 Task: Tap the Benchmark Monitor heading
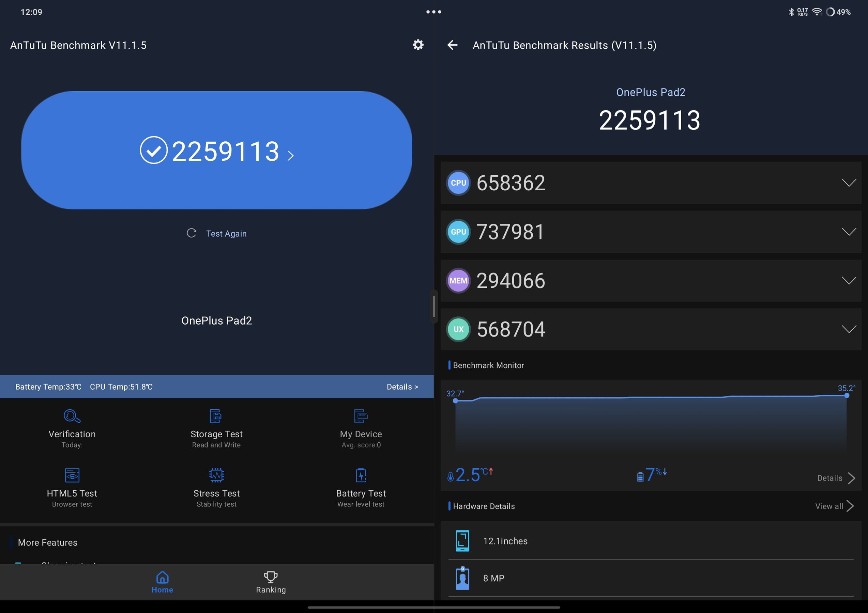(488, 365)
